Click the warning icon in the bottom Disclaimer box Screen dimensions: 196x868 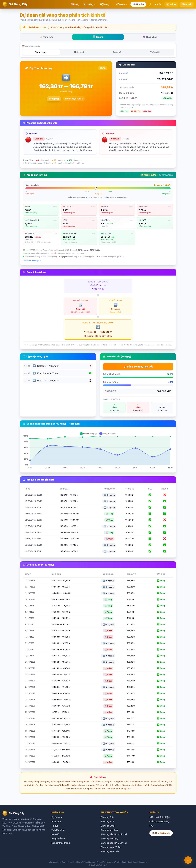point(91,777)
